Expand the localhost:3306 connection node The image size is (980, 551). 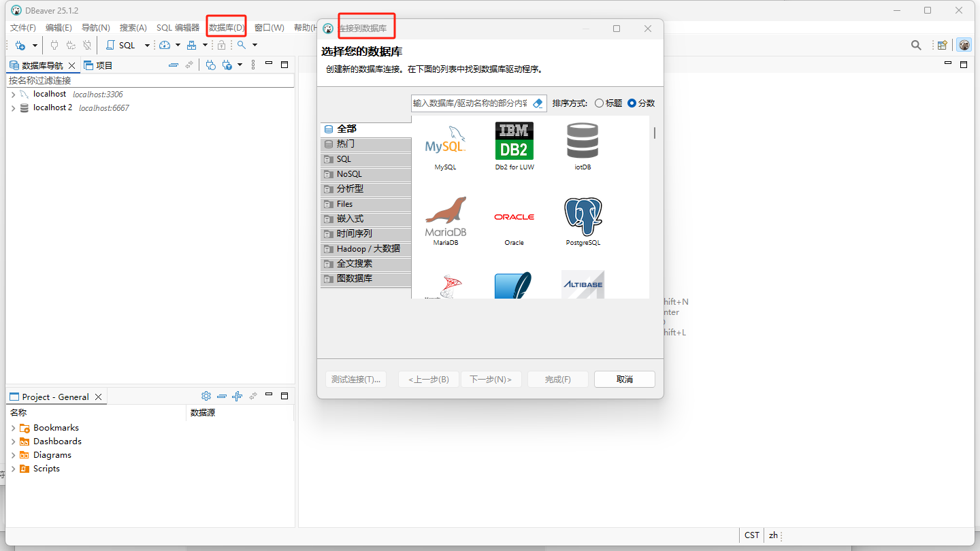(x=14, y=95)
